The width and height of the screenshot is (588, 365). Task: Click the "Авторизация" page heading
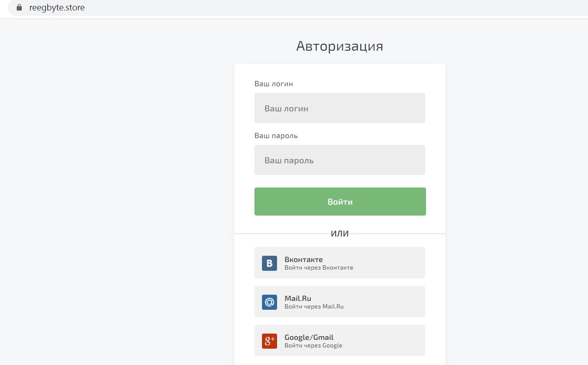[340, 46]
